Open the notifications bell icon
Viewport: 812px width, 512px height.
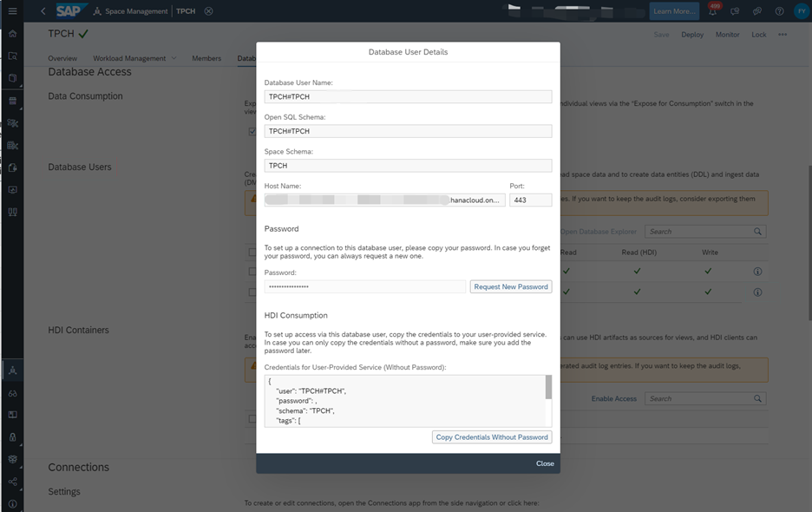pyautogui.click(x=712, y=11)
